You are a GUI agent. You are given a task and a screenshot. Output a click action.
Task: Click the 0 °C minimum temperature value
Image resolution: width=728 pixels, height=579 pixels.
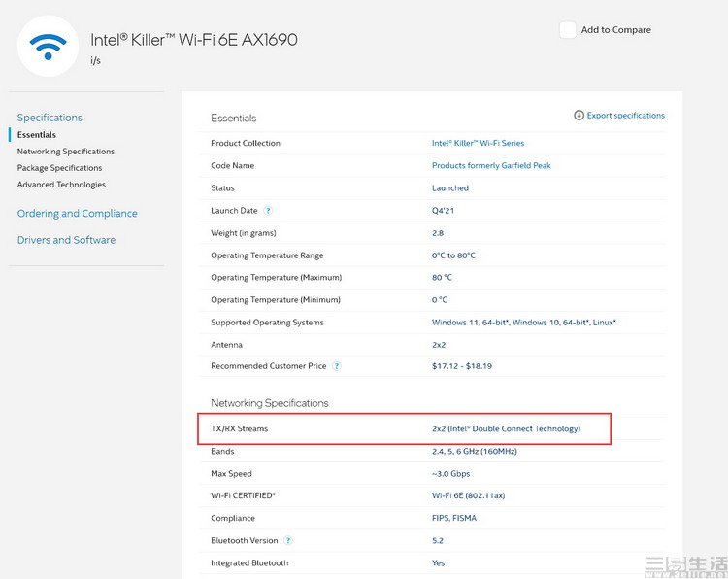click(439, 300)
